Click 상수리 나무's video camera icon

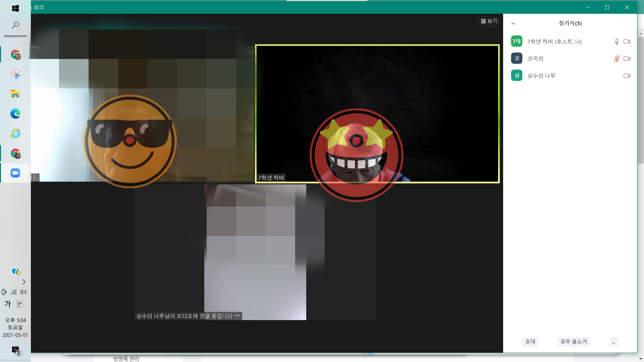click(x=627, y=76)
